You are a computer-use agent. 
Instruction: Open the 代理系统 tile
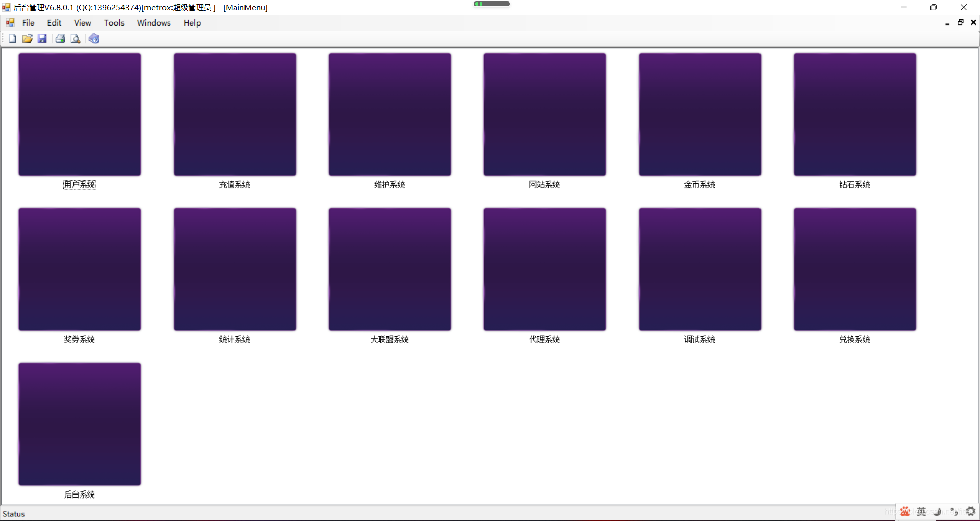point(545,269)
